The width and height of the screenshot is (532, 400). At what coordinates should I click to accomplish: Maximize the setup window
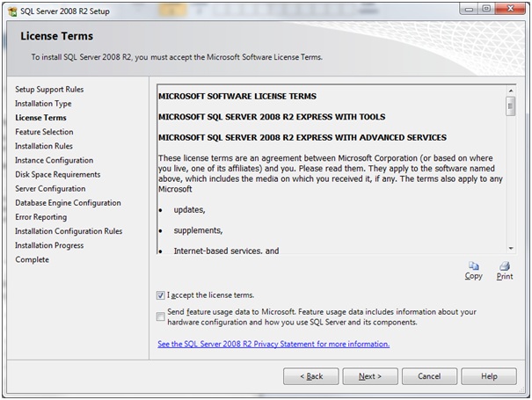(486, 9)
